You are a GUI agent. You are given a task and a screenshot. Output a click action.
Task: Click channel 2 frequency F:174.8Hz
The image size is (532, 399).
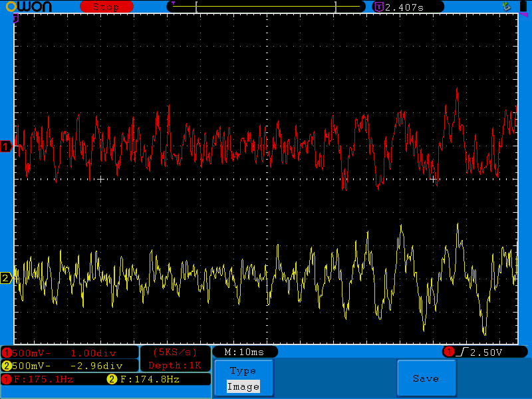click(150, 379)
